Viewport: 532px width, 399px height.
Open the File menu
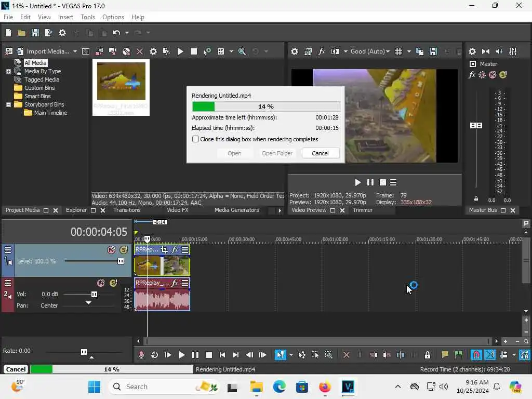tap(8, 17)
